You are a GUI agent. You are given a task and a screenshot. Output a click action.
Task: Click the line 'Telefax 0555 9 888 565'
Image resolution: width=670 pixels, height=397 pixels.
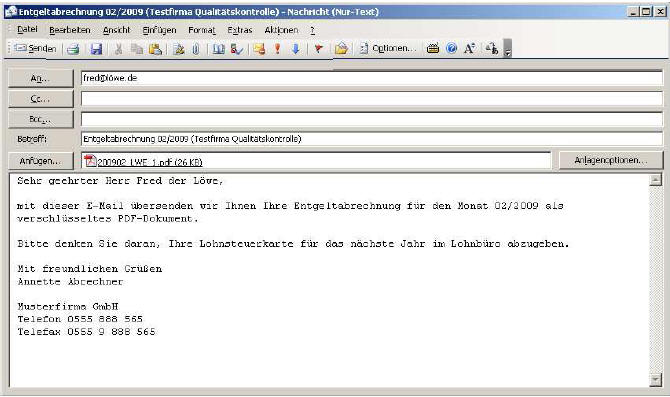(86, 332)
